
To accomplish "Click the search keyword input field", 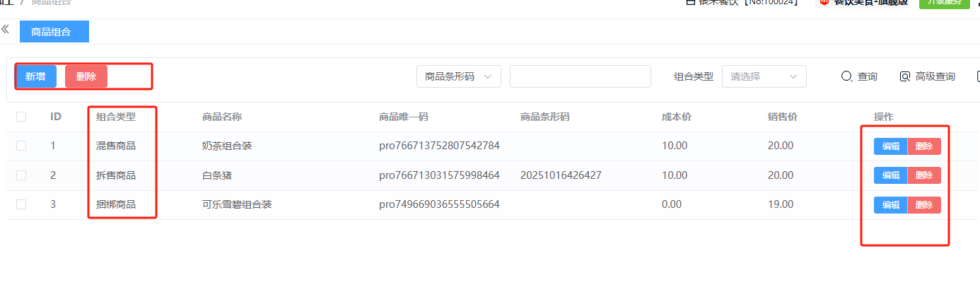I will tap(580, 76).
